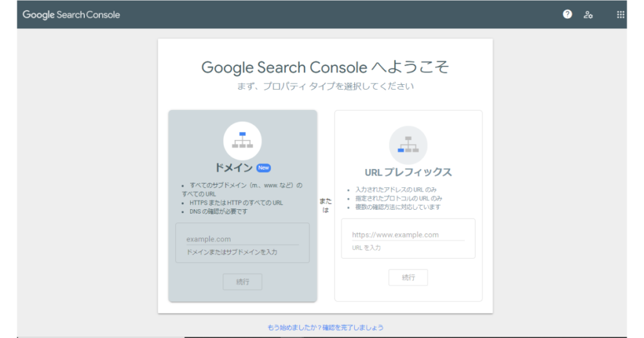This screenshot has height=338, width=644.
Task: Click the DNS の確認が必要です bullet
Action: (218, 212)
